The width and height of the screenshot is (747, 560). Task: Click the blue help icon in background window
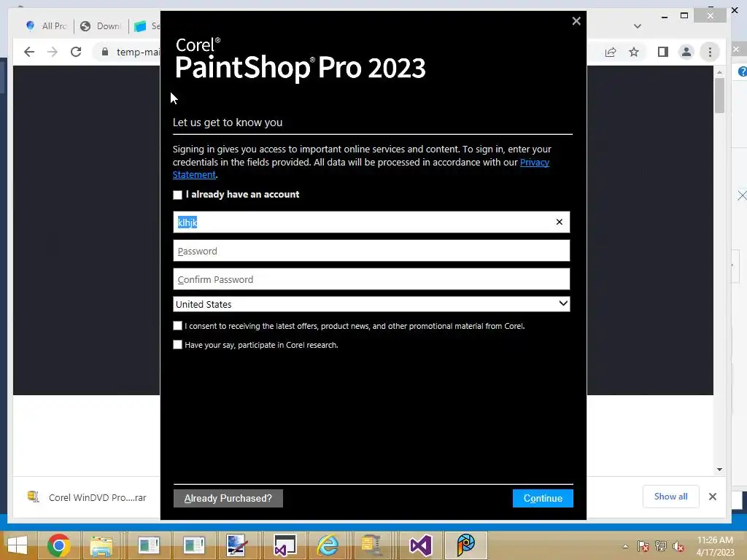point(742,71)
